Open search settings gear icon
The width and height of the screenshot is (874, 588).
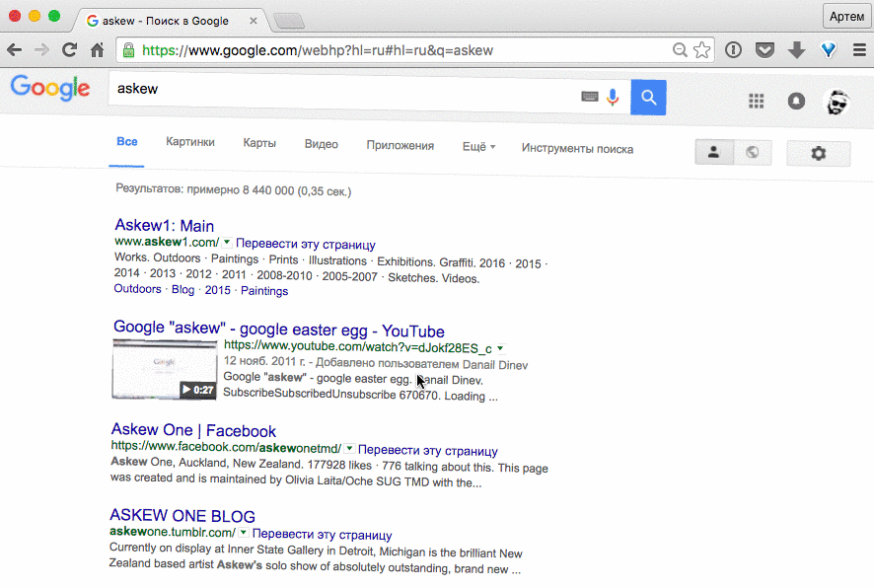point(818,153)
